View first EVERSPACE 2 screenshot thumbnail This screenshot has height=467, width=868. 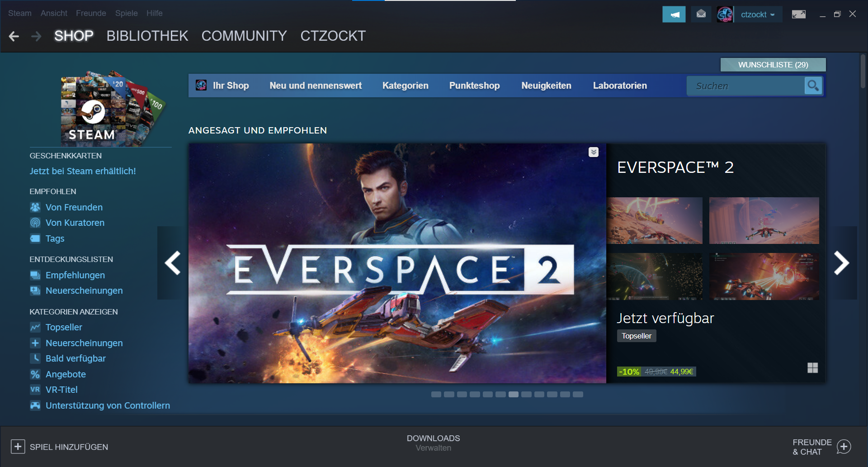[655, 220]
